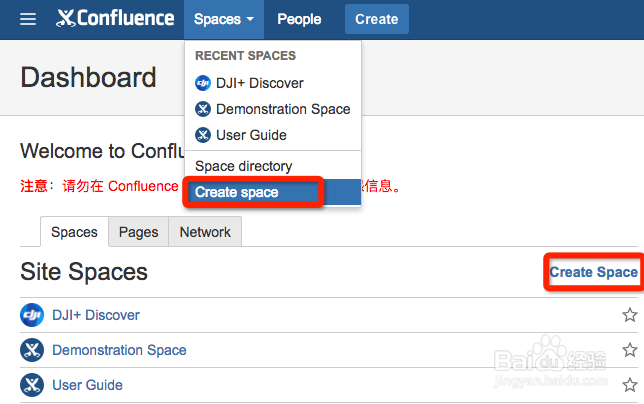This screenshot has width=644, height=404.
Task: Open Demonstration Space link in Site Spaces
Action: [119, 350]
